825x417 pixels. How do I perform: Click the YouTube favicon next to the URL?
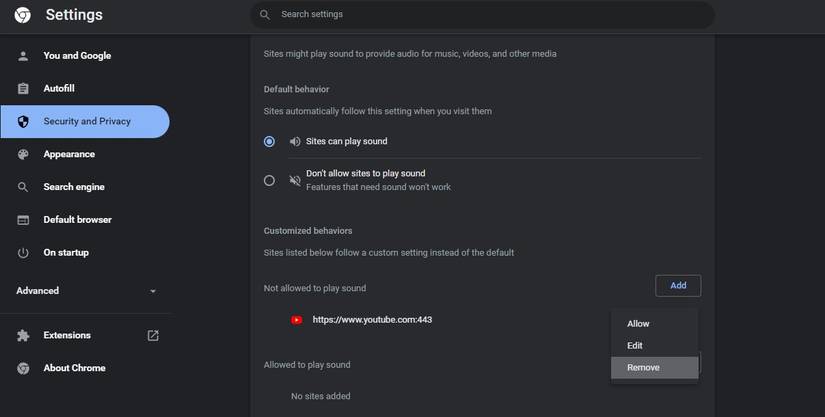point(297,320)
